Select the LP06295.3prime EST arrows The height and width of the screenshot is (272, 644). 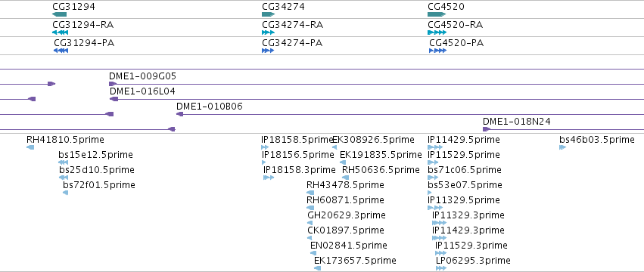click(x=441, y=268)
